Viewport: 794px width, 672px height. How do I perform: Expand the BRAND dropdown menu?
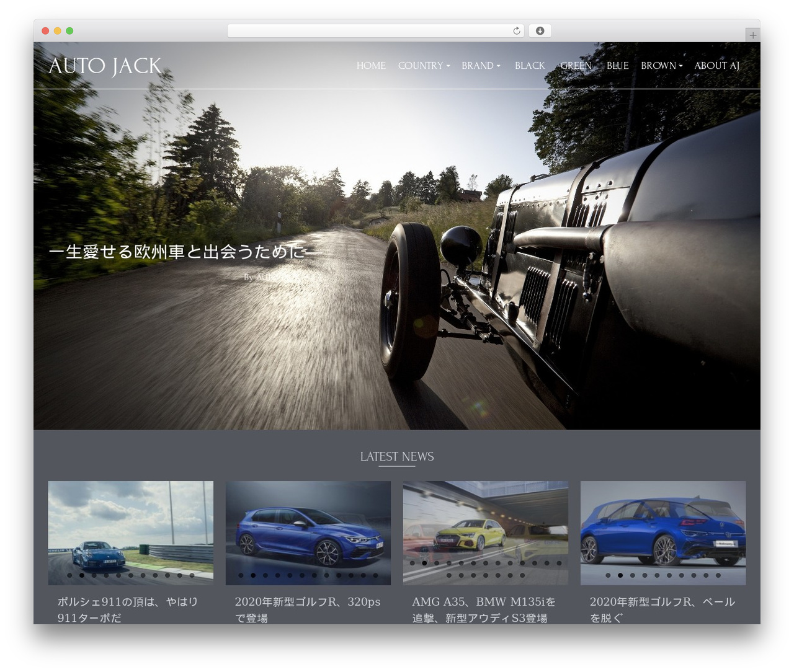click(481, 66)
